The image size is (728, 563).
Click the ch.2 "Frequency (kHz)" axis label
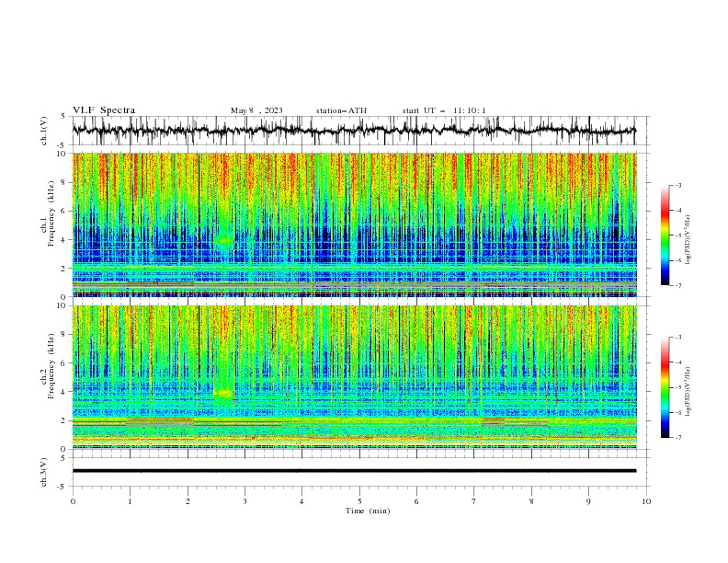(x=51, y=366)
